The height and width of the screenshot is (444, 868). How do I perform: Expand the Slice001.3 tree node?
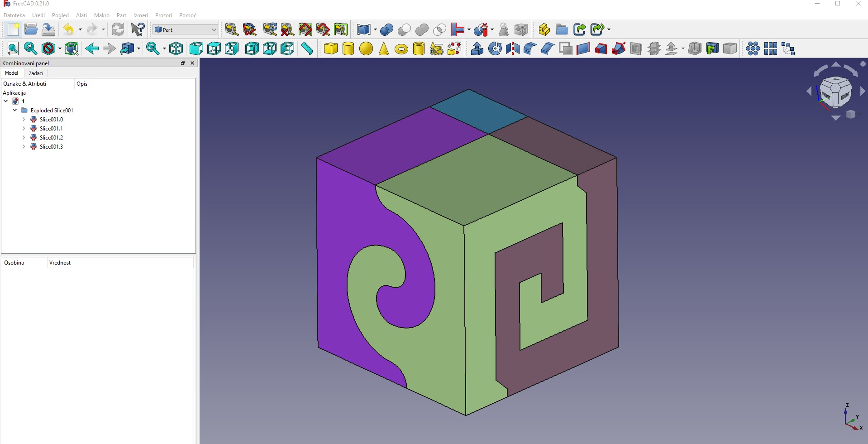tap(24, 146)
